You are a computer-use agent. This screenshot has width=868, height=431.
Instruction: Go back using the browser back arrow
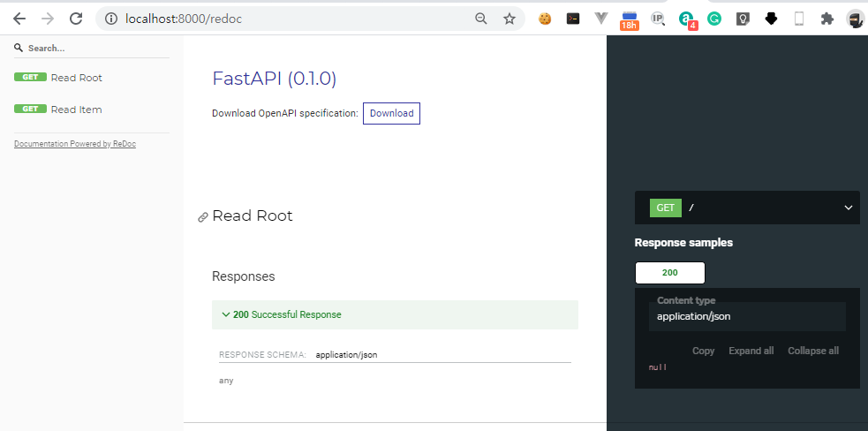pyautogui.click(x=19, y=19)
